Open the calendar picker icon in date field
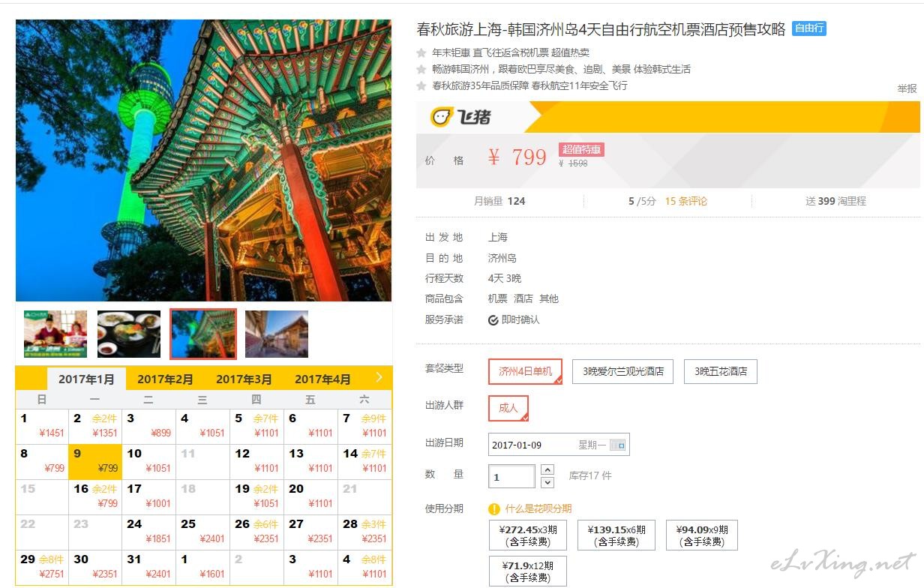The width and height of the screenshot is (924, 588). 617,445
